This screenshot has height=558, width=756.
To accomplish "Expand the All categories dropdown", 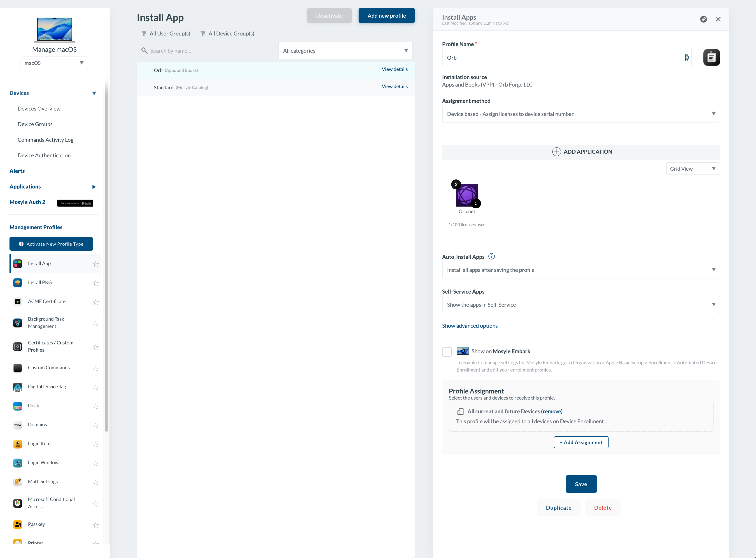I will tap(345, 51).
